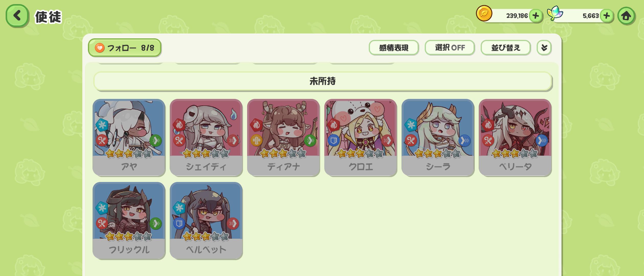Open the 感情表現 emotion tab
The width and height of the screenshot is (644, 276).
(x=394, y=48)
